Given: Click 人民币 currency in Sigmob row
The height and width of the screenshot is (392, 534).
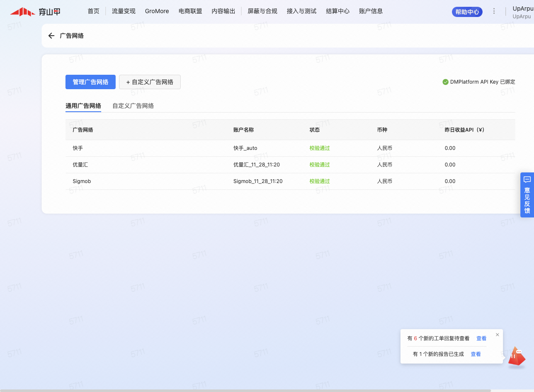Looking at the screenshot, I should (385, 181).
